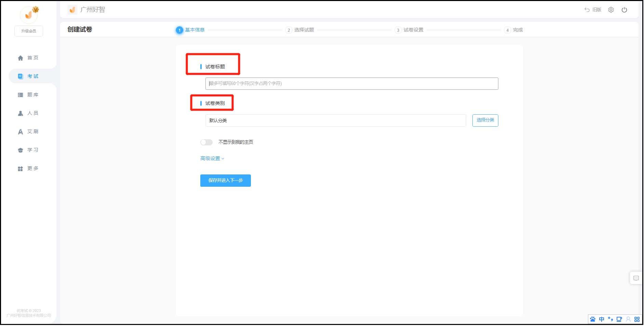The height and width of the screenshot is (326, 644).
Task: Open IME soft keyboard icon
Action: point(619,320)
